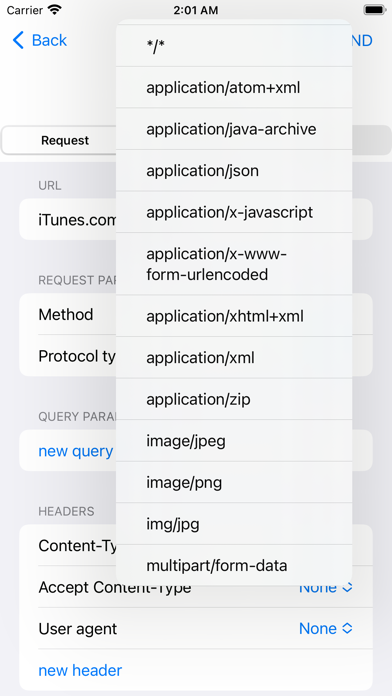Screen dimensions: 392x696
Task: Choose image/png content type
Action: click(234, 482)
